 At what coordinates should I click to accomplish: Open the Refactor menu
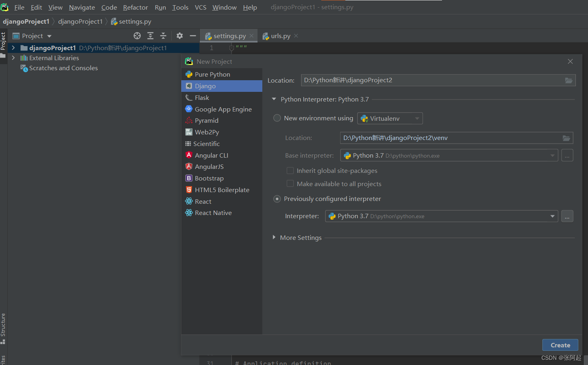tap(136, 7)
